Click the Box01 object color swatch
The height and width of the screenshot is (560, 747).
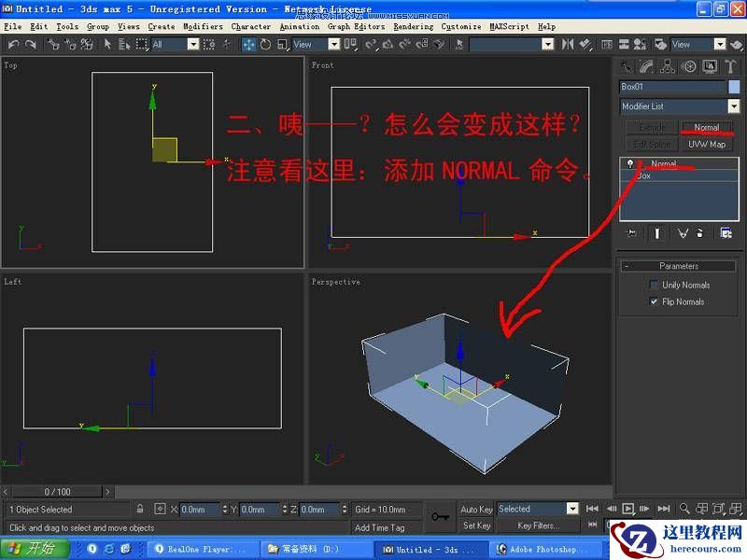[734, 86]
